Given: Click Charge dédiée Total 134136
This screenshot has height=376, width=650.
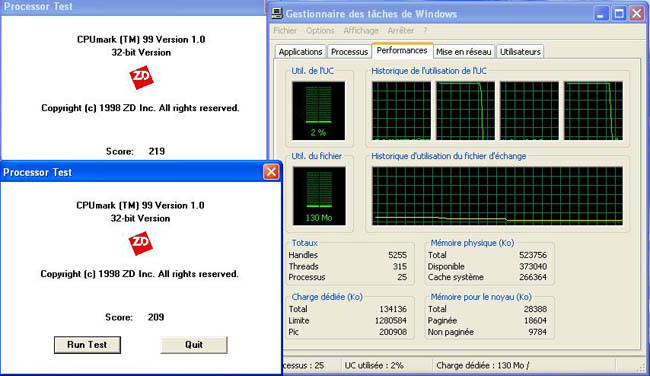Looking at the screenshot, I should coord(393,309).
